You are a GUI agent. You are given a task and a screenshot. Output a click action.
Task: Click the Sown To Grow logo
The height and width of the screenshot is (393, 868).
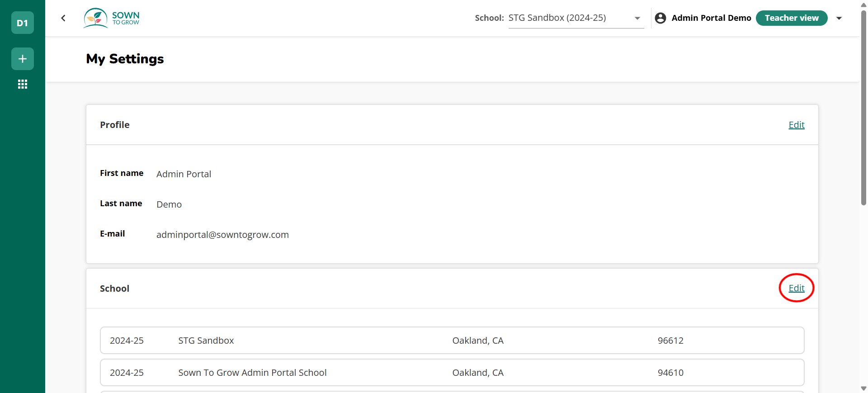[x=112, y=18]
